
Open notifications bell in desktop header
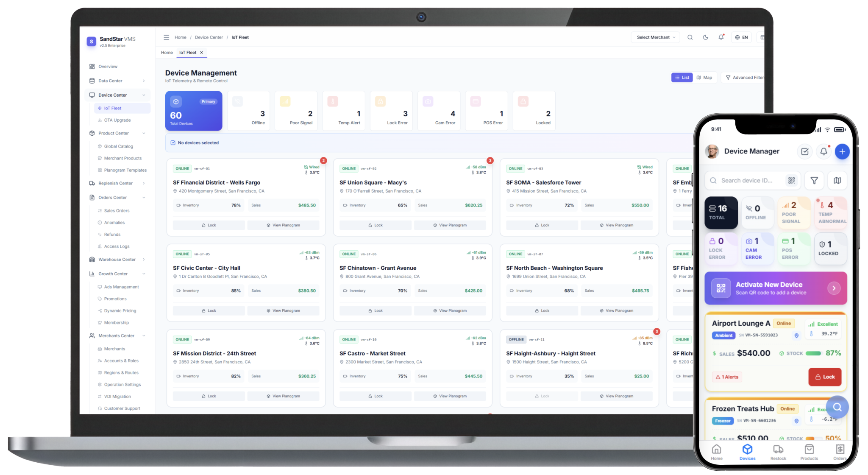[x=721, y=37]
